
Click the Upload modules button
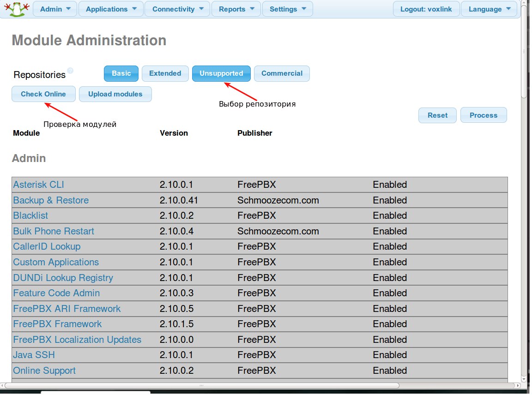(115, 94)
